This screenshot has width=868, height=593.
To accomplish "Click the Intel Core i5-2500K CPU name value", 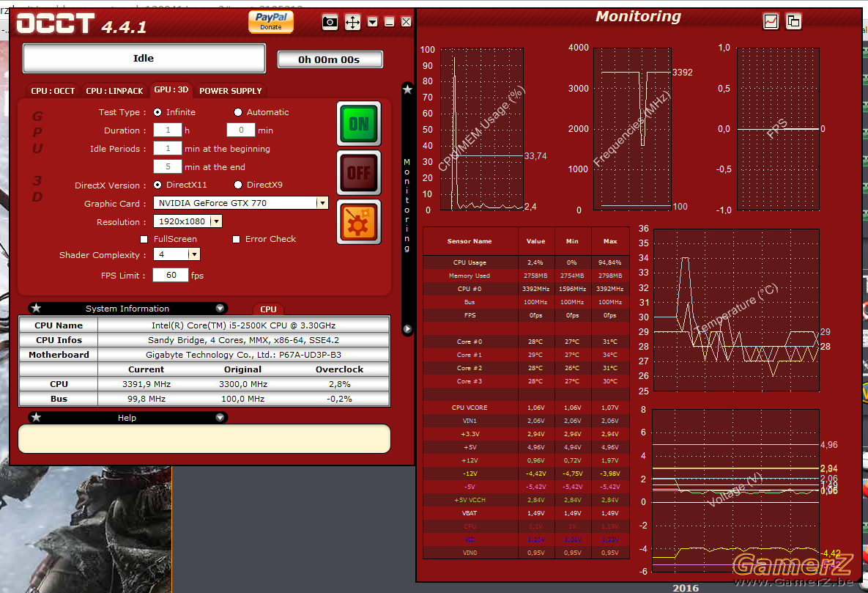I will click(x=244, y=325).
